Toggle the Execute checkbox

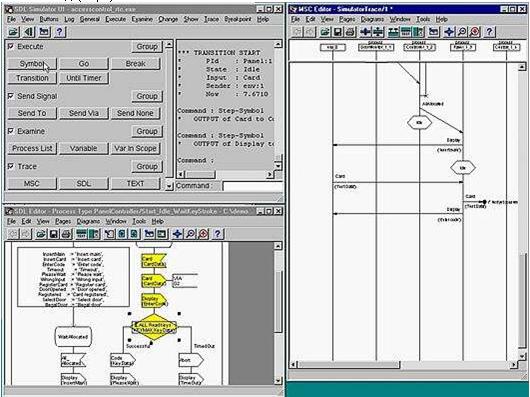coord(11,46)
